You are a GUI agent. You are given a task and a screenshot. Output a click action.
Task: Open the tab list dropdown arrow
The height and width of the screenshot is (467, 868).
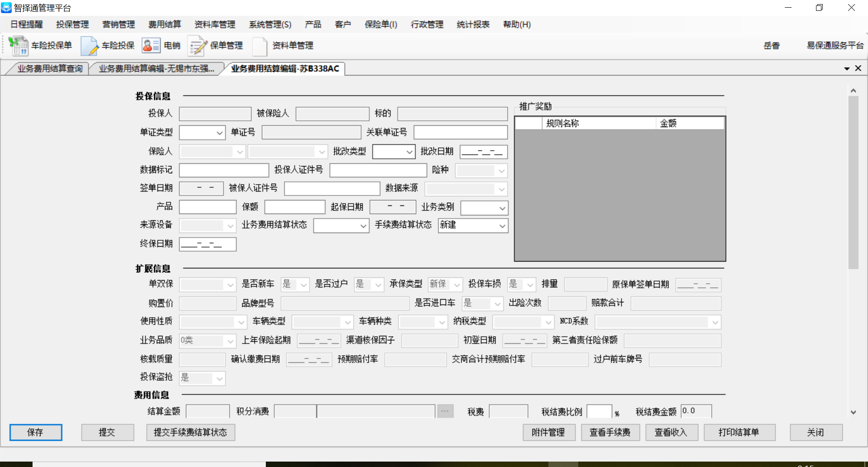(847, 69)
